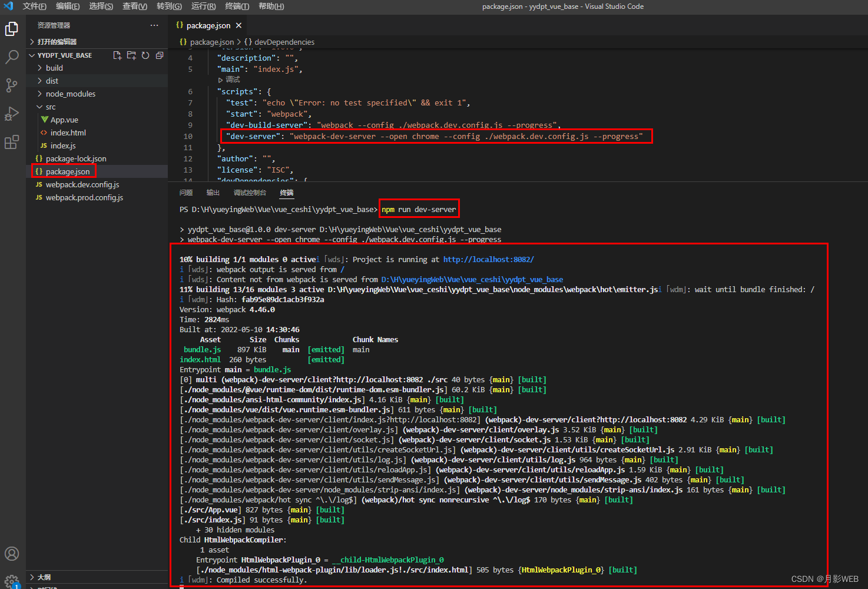Click the "dev-server" script line in editor
This screenshot has width=868, height=589.
[435, 136]
